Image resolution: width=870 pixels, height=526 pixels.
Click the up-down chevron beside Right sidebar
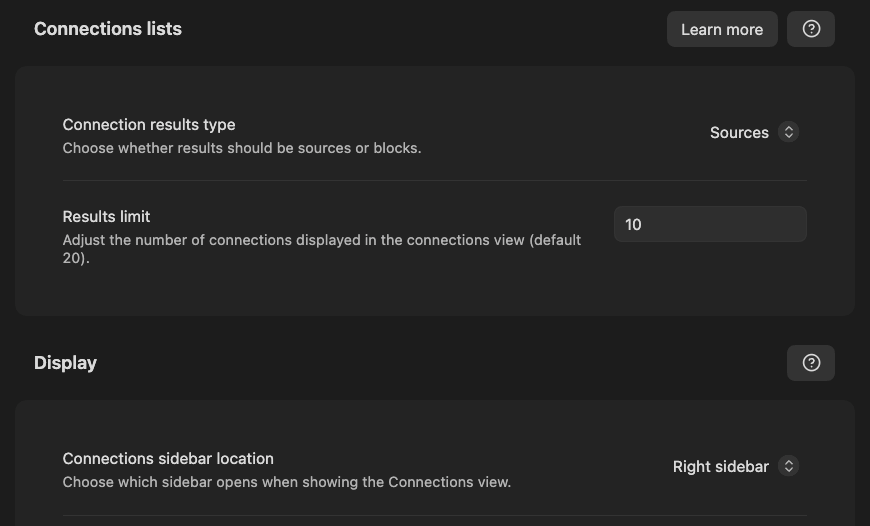coord(788,466)
